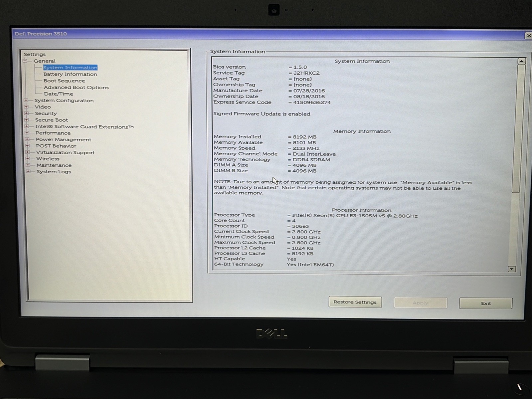Click the scroll down arrow
This screenshot has height=399, width=532.
512,269
